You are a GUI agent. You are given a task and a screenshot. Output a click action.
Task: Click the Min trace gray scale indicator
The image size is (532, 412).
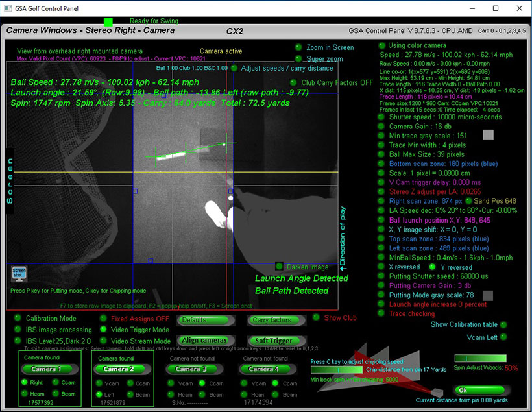click(381, 136)
